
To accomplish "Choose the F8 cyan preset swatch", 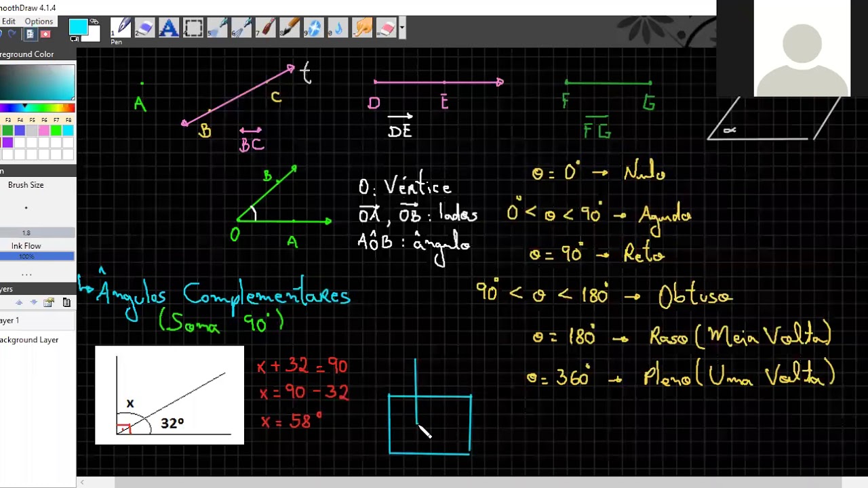I will [x=68, y=131].
